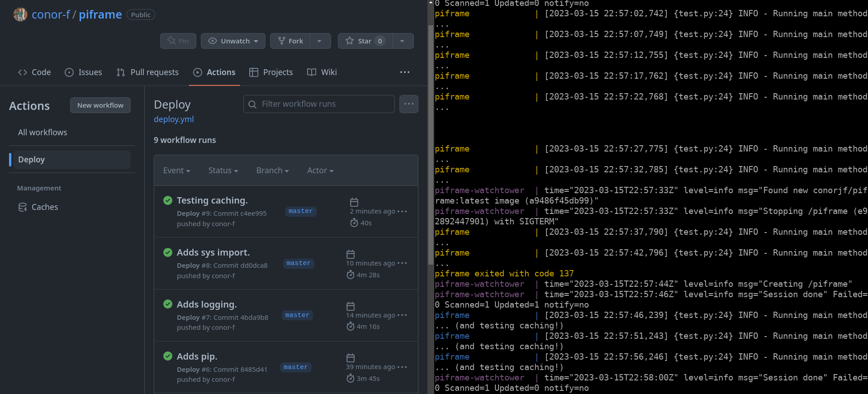This screenshot has height=394, width=868.
Task: Click stopwatch icon beside 3m 45s duration
Action: point(351,378)
